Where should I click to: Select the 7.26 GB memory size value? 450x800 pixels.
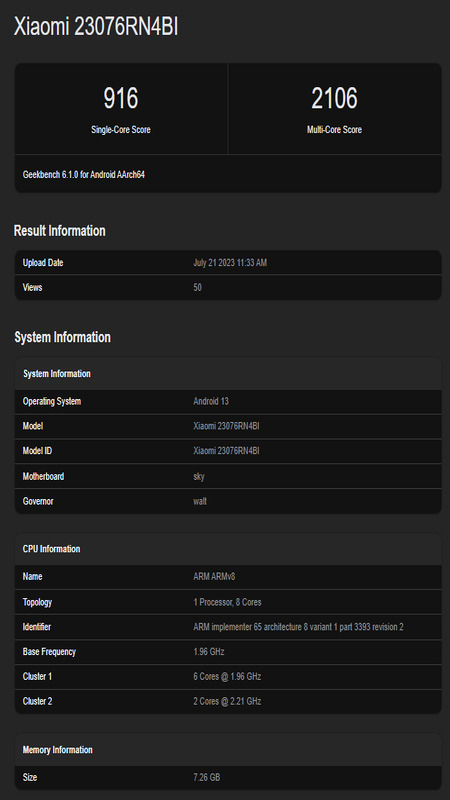coord(207,778)
